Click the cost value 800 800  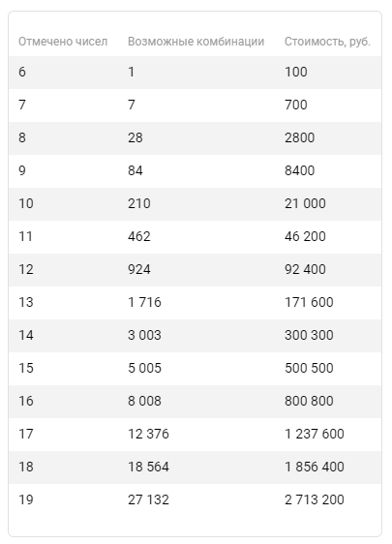pos(309,401)
